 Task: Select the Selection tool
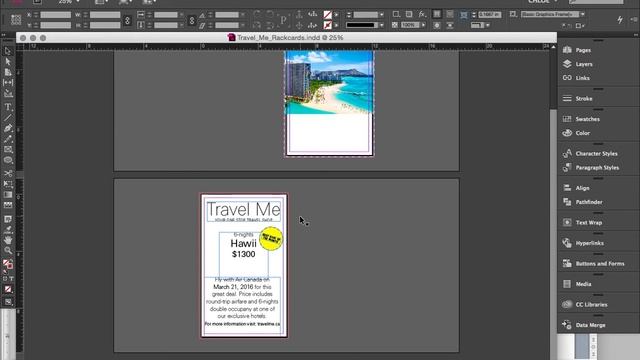[x=8, y=51]
